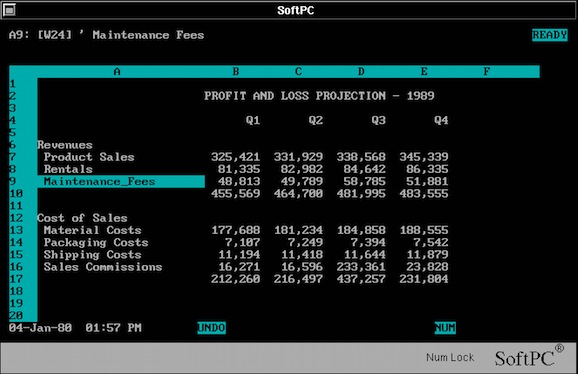Viewport: 578px width, 374px height.
Task: Select revenue total Q4 value 483,555
Action: coord(424,193)
